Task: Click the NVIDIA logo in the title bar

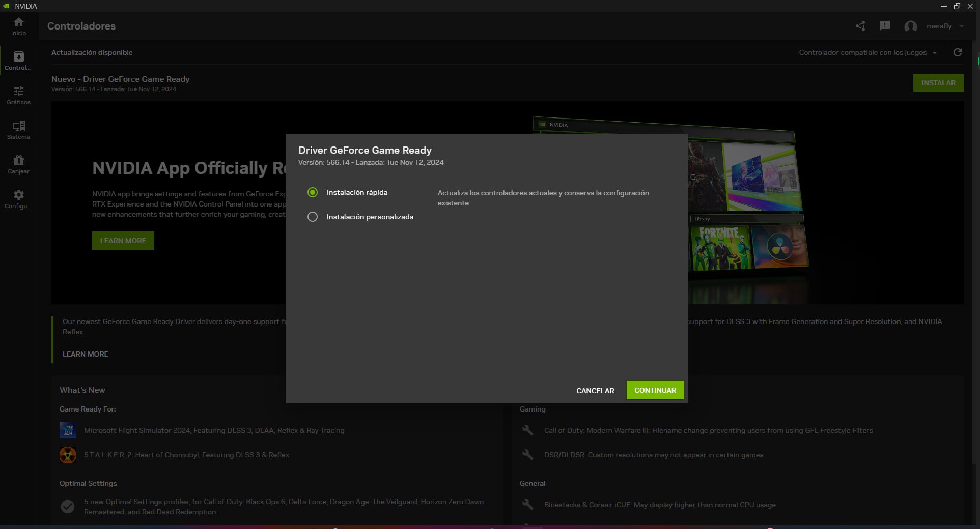Action: [x=7, y=6]
